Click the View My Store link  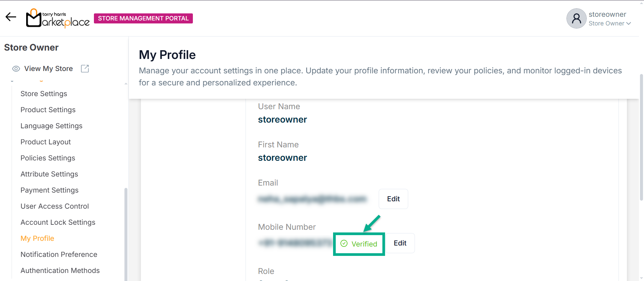point(48,69)
